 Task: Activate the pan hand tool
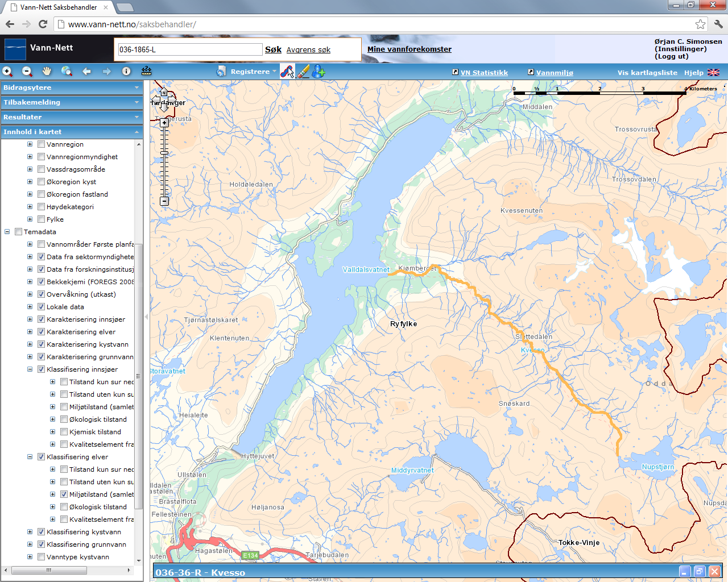click(47, 72)
